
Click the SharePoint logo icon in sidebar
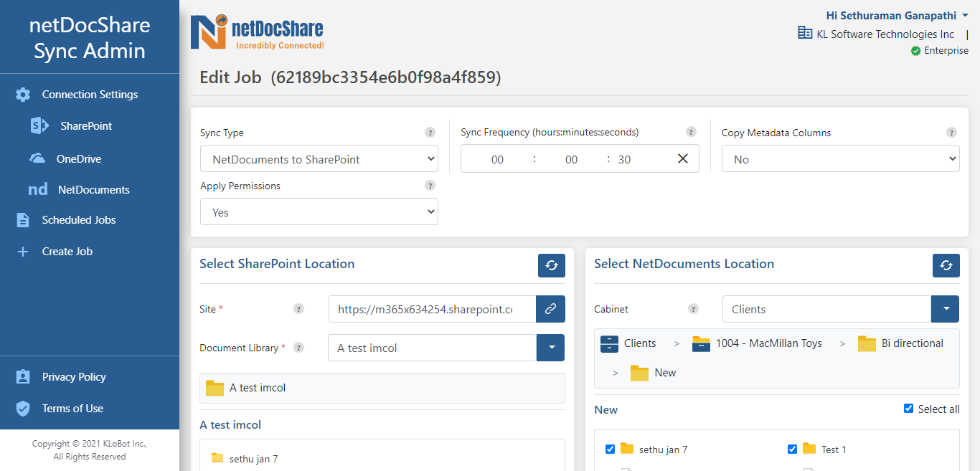tap(39, 126)
